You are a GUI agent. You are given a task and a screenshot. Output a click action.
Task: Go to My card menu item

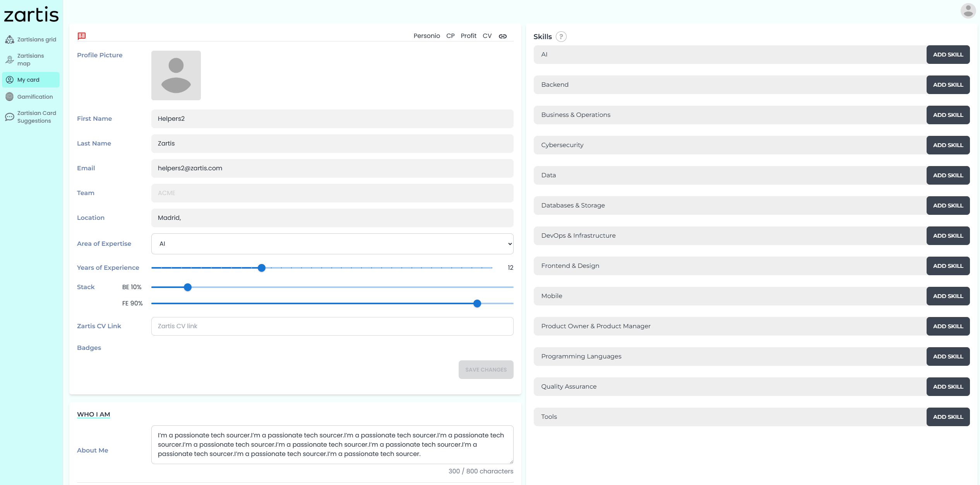point(31,80)
